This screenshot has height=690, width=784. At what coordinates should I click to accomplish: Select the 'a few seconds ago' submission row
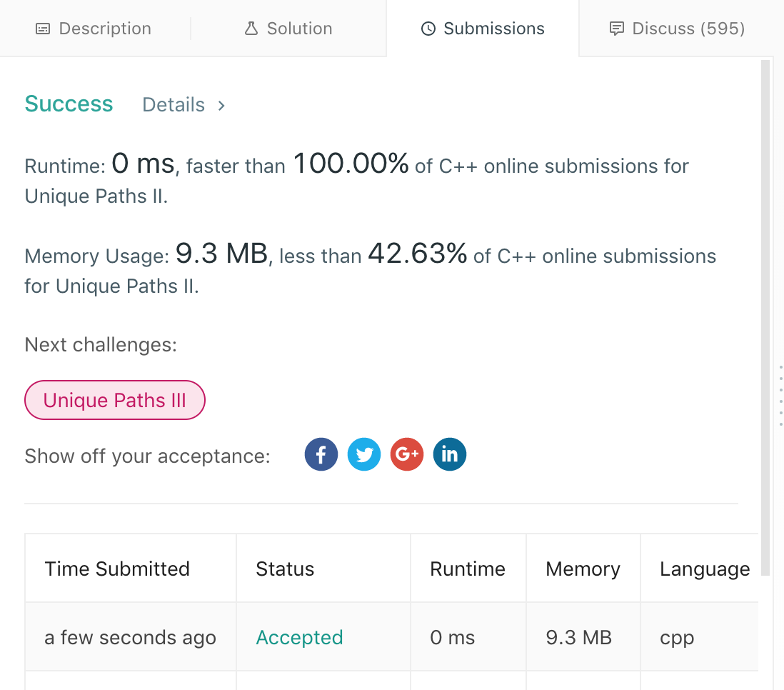point(130,637)
